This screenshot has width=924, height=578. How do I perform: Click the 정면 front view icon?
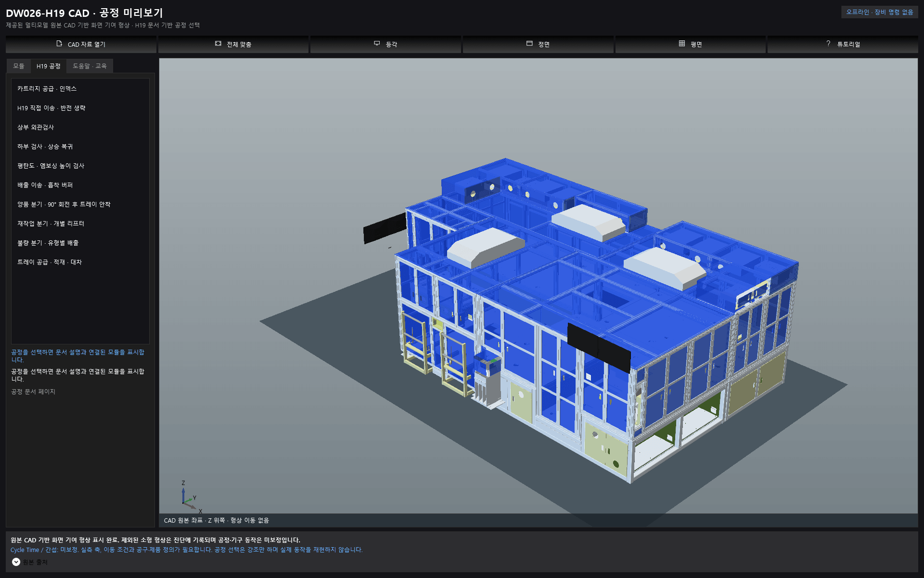[x=529, y=44]
